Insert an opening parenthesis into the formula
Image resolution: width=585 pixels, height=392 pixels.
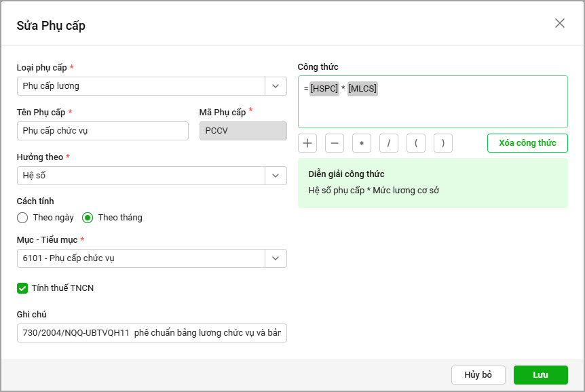click(416, 143)
